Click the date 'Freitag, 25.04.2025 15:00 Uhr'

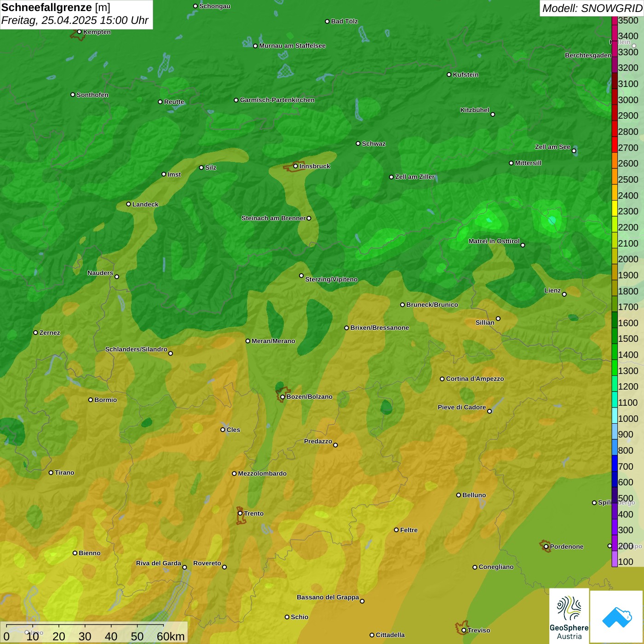[x=75, y=21]
